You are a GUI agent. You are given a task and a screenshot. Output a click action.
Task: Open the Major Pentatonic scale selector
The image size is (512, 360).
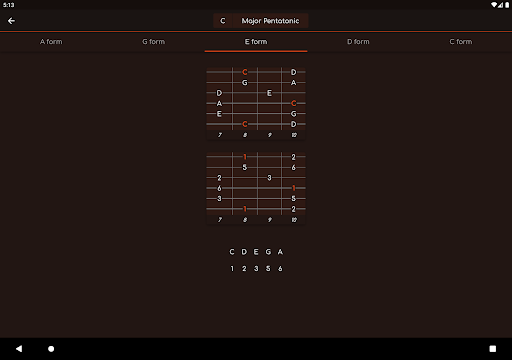click(x=270, y=21)
